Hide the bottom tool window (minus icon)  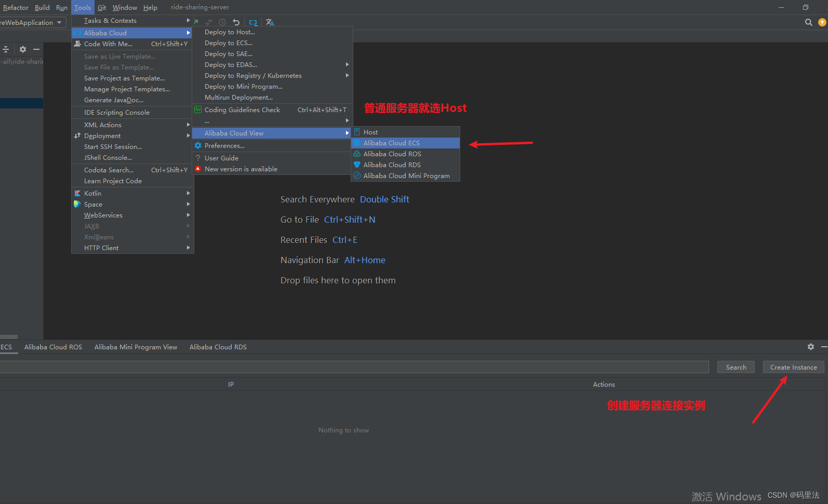pos(824,347)
